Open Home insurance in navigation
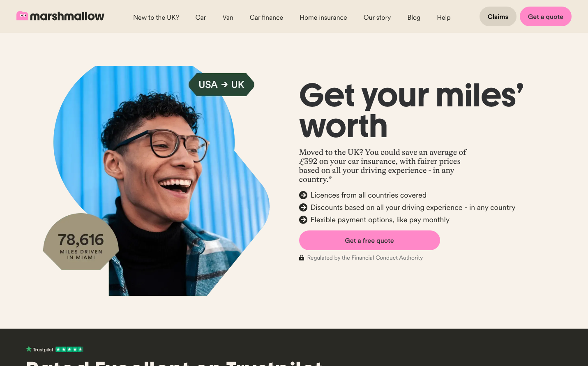Screen dimensions: 588x366 click(323, 17)
